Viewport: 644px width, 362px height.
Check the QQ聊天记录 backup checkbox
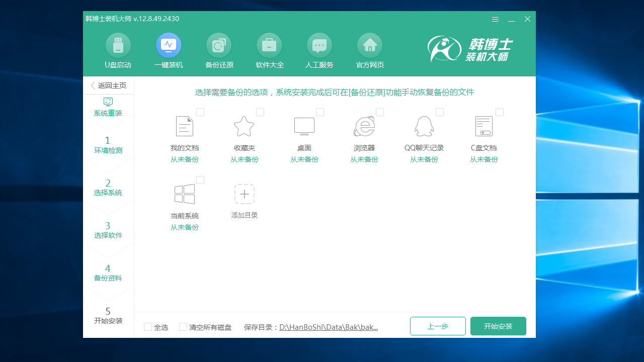440,112
